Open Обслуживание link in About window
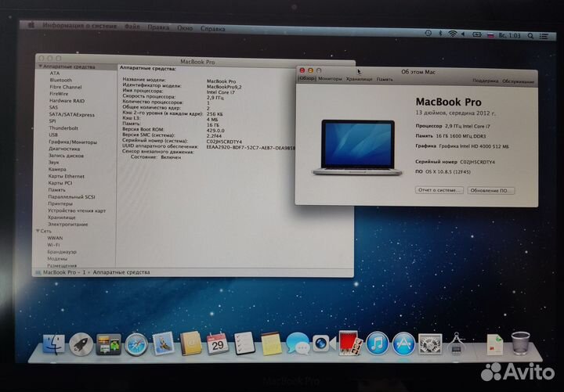This screenshot has width=564, height=392. click(518, 81)
